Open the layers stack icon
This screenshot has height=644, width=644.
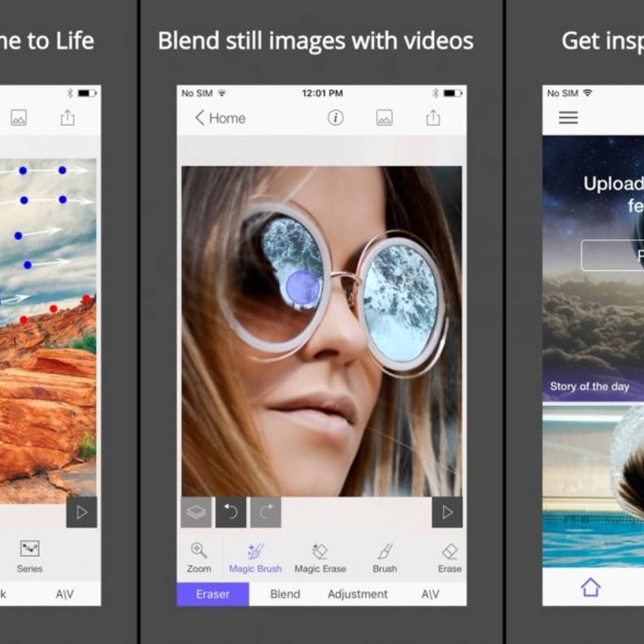[x=196, y=512]
